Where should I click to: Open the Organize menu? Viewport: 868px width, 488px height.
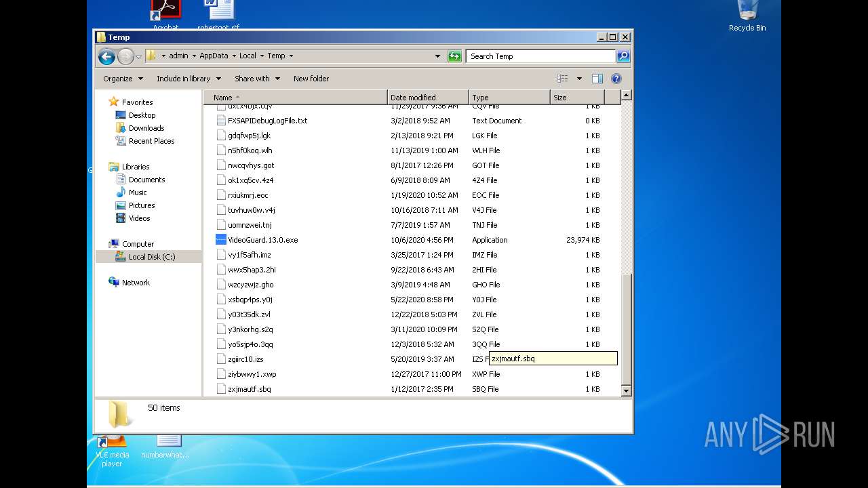[x=123, y=79]
